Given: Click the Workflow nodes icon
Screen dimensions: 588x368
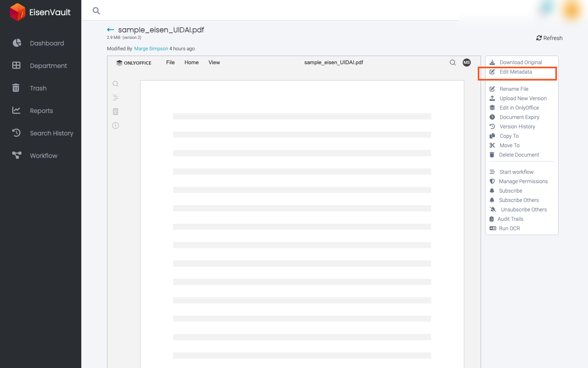Looking at the screenshot, I should pos(17,155).
